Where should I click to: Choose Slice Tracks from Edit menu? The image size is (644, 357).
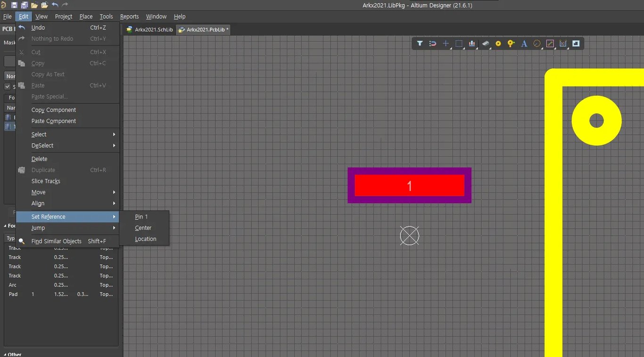pos(68,181)
